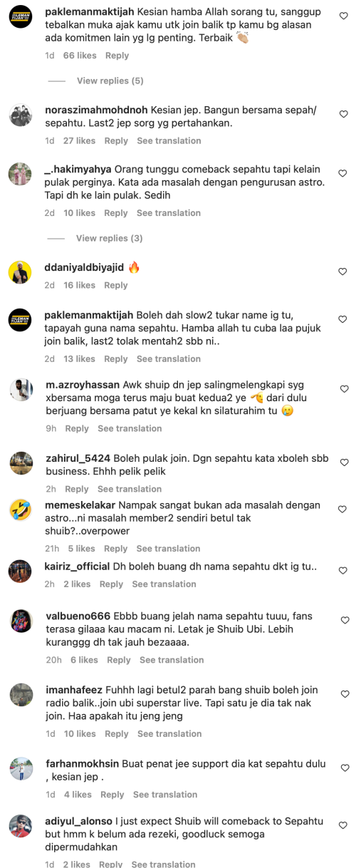
Task: Open 66 likes list on first comment
Action: click(79, 56)
